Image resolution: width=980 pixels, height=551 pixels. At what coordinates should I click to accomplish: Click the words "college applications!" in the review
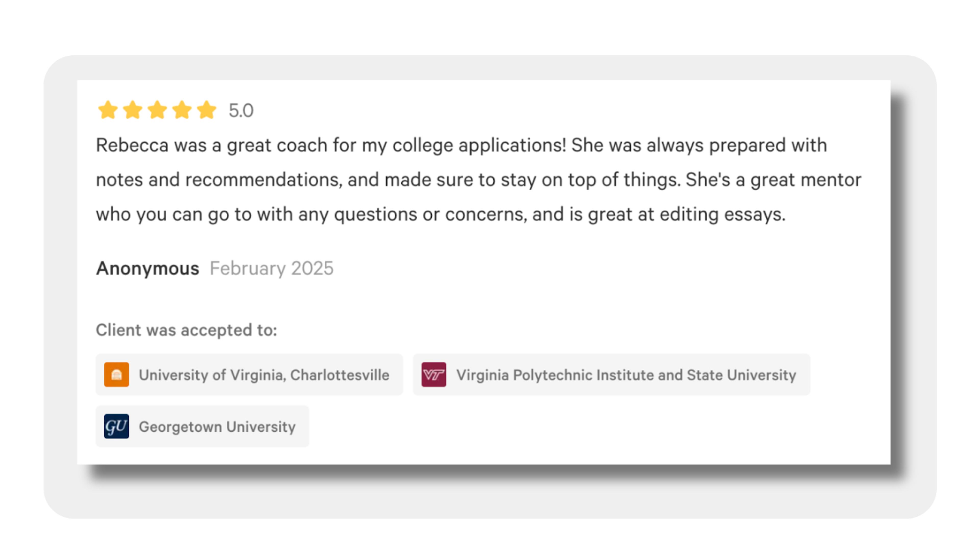click(479, 145)
